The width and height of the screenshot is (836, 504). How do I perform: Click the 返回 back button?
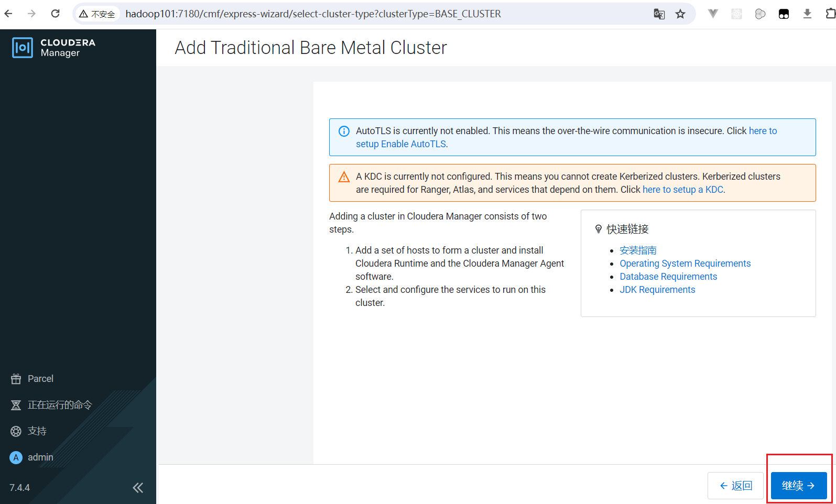(x=735, y=486)
